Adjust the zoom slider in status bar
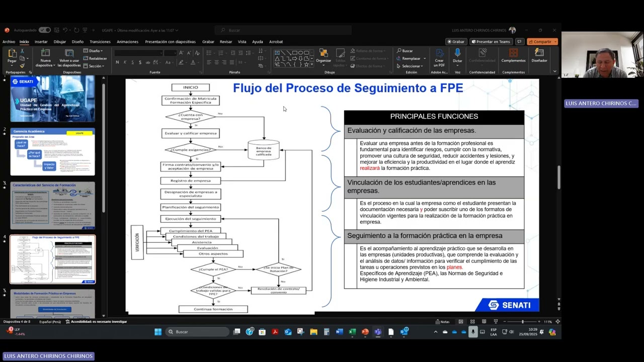The image size is (644, 362). [522, 322]
